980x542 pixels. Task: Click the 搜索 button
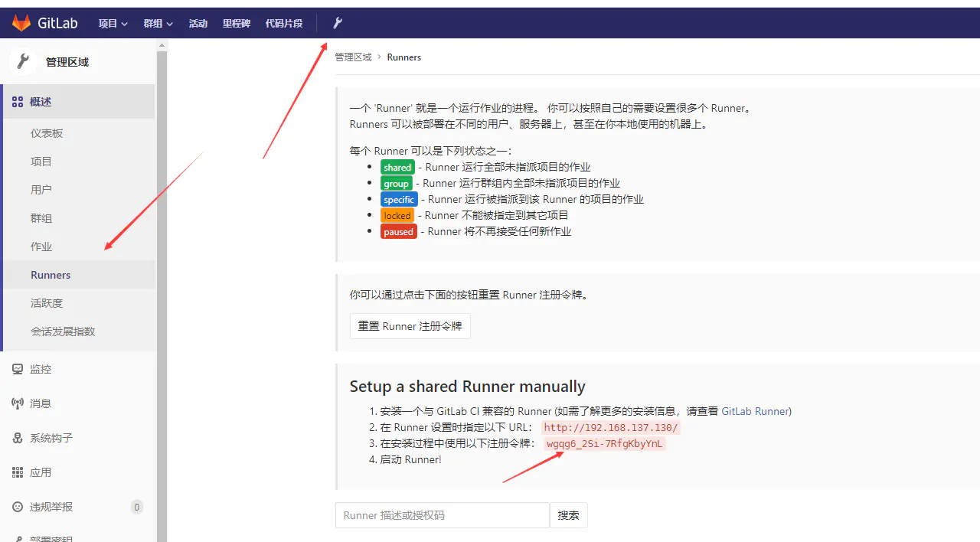[569, 515]
